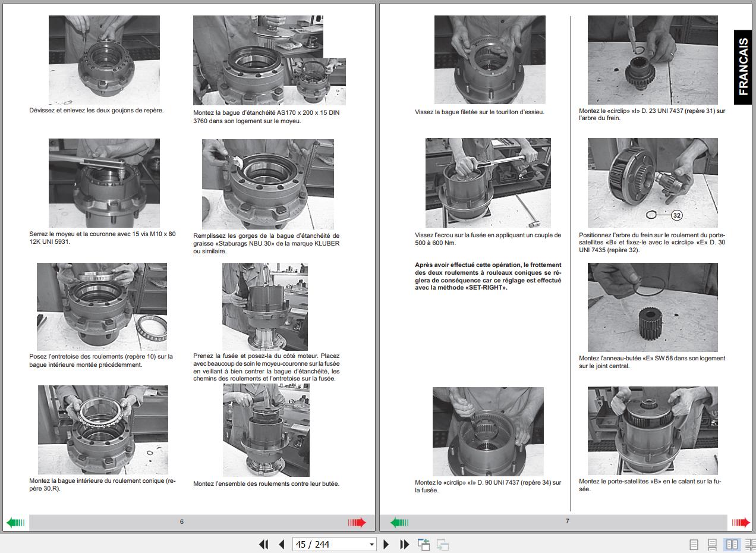Click the photo above 'Montez l'ensemble des roulements'
This screenshot has width=756, height=553.
[266, 430]
